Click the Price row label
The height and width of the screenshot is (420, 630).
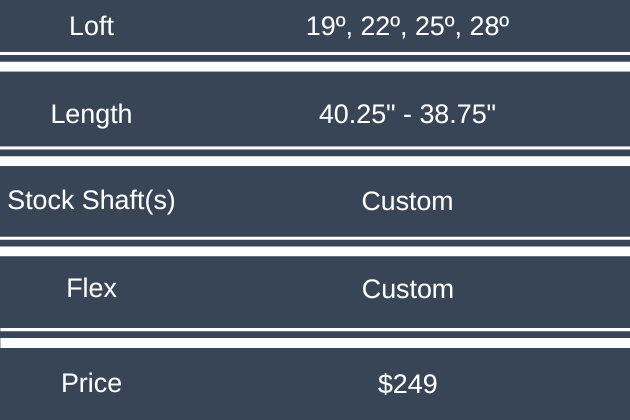point(91,382)
